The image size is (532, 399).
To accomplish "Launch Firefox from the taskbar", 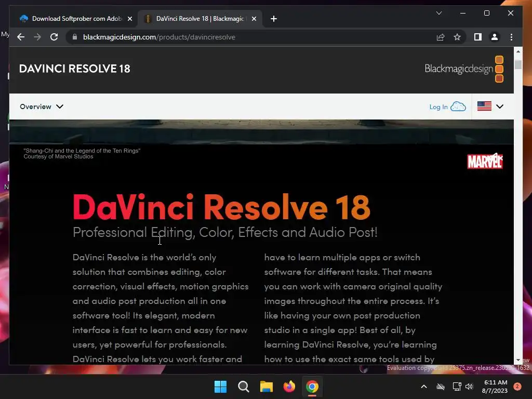I will (x=289, y=387).
